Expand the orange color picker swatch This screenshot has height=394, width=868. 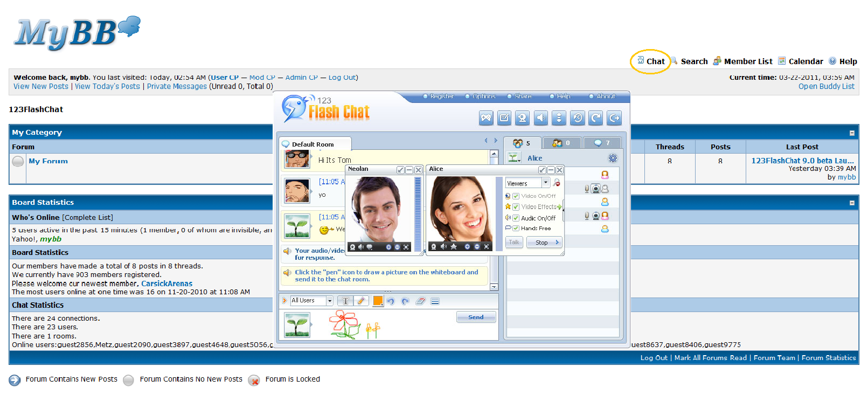[378, 301]
